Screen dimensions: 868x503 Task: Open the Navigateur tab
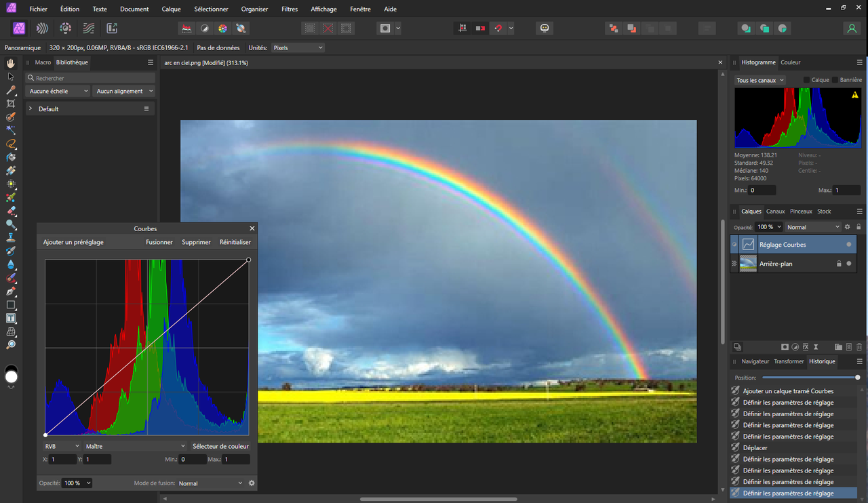[755, 362]
